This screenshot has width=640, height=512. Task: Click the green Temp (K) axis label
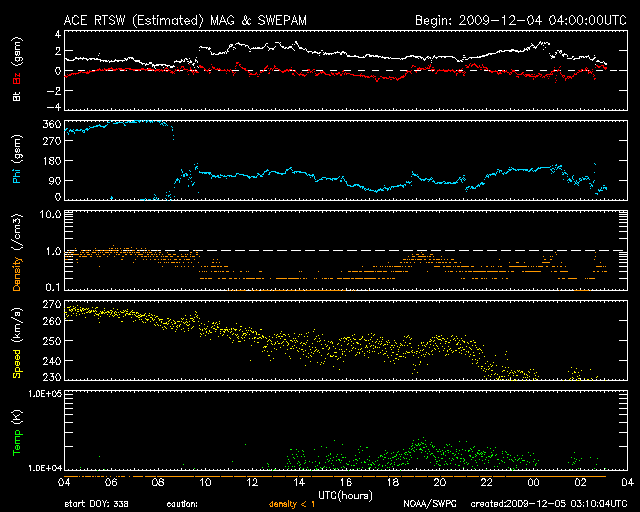pyautogui.click(x=15, y=433)
